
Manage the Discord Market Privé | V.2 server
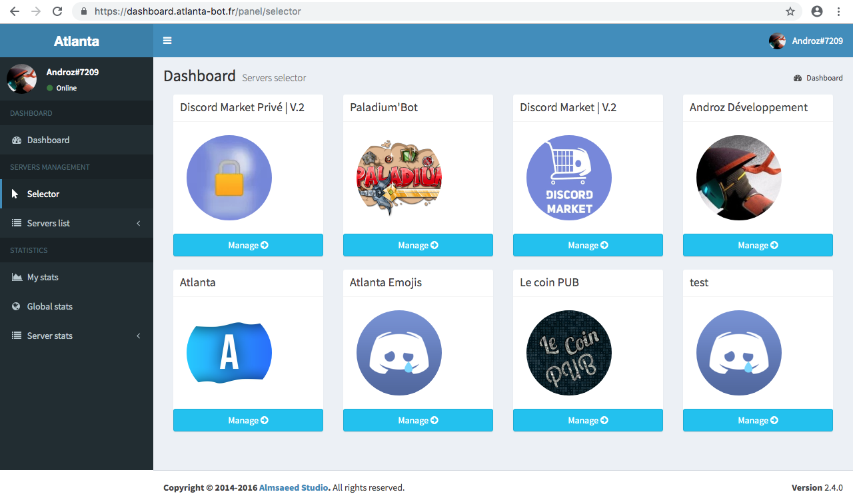[x=248, y=245]
